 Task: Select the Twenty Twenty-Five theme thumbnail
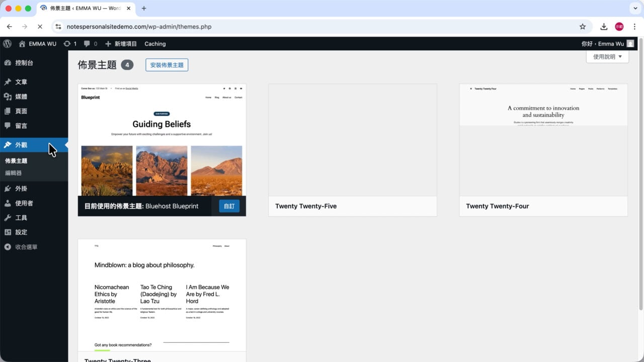[353, 140]
